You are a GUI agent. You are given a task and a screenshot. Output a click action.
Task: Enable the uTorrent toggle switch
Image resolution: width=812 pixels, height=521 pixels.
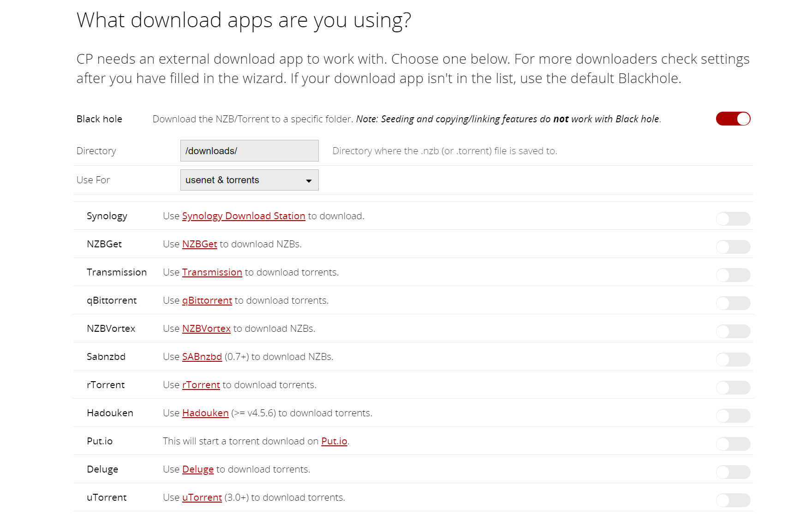733,500
